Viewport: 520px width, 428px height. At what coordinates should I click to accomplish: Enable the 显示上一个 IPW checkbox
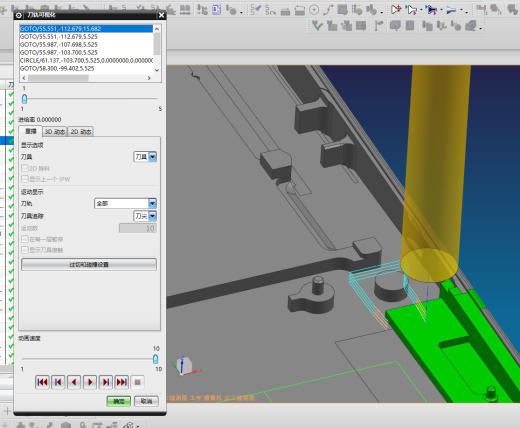tap(25, 179)
